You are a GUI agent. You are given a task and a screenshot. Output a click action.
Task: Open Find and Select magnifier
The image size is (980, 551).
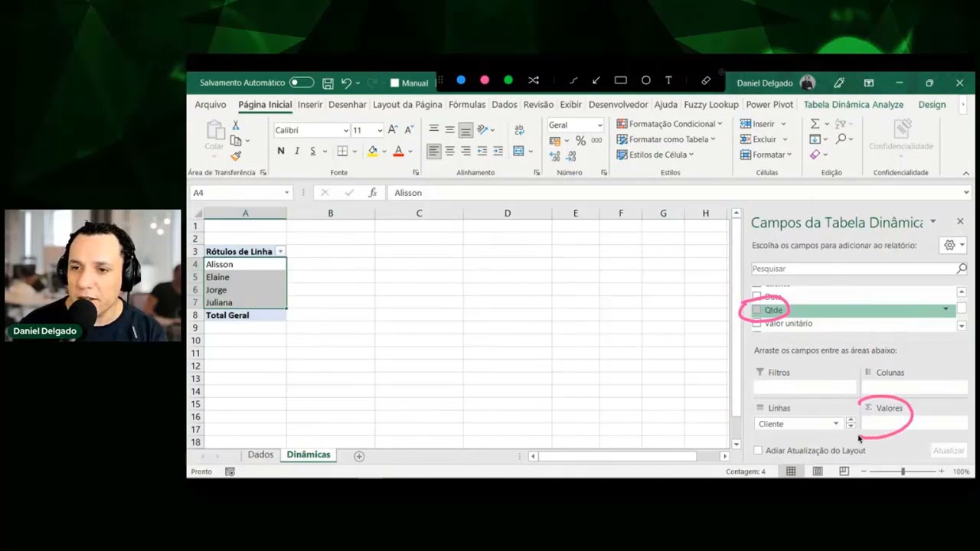(841, 139)
